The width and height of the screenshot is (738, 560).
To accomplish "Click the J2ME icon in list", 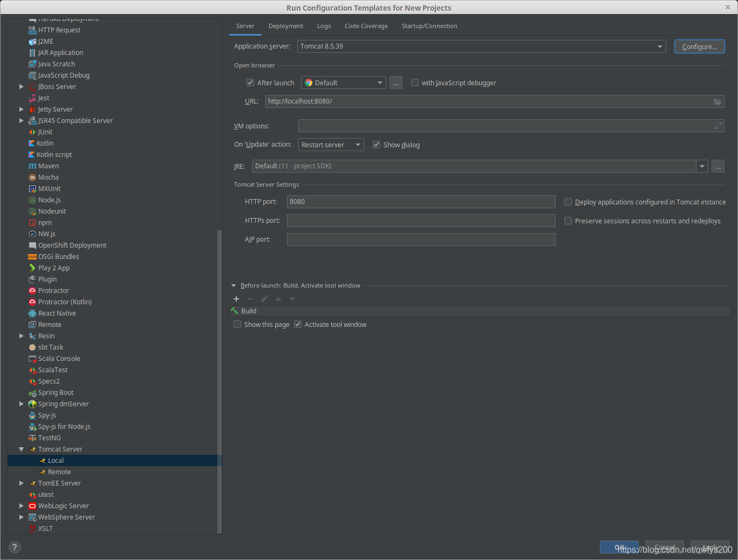I will (x=32, y=42).
